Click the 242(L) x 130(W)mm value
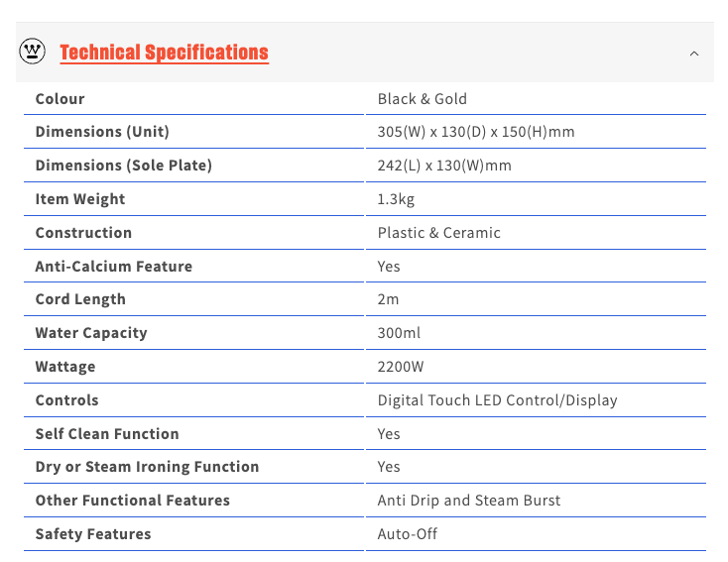The image size is (728, 562). 444,166
